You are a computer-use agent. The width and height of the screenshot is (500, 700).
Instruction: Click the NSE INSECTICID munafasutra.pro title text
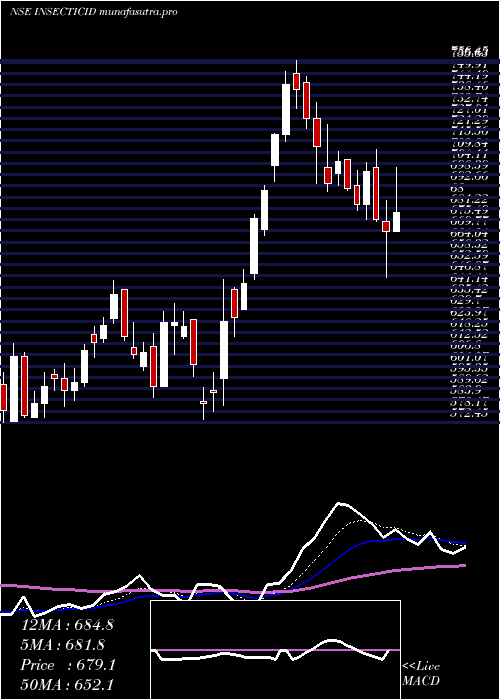(x=93, y=12)
